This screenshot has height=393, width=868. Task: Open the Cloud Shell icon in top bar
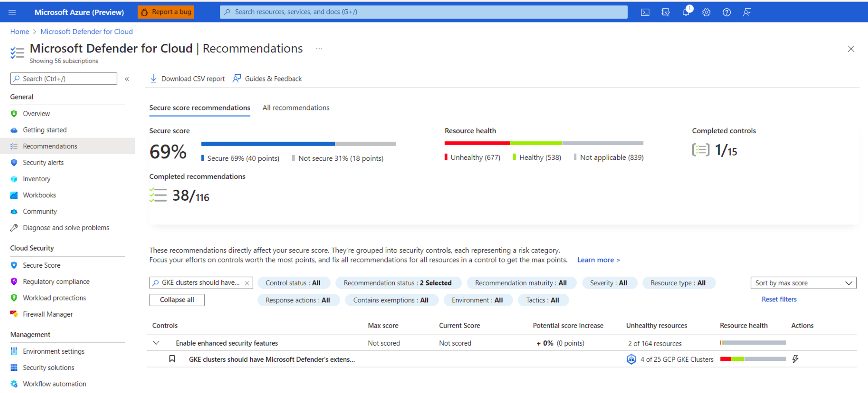[645, 12]
